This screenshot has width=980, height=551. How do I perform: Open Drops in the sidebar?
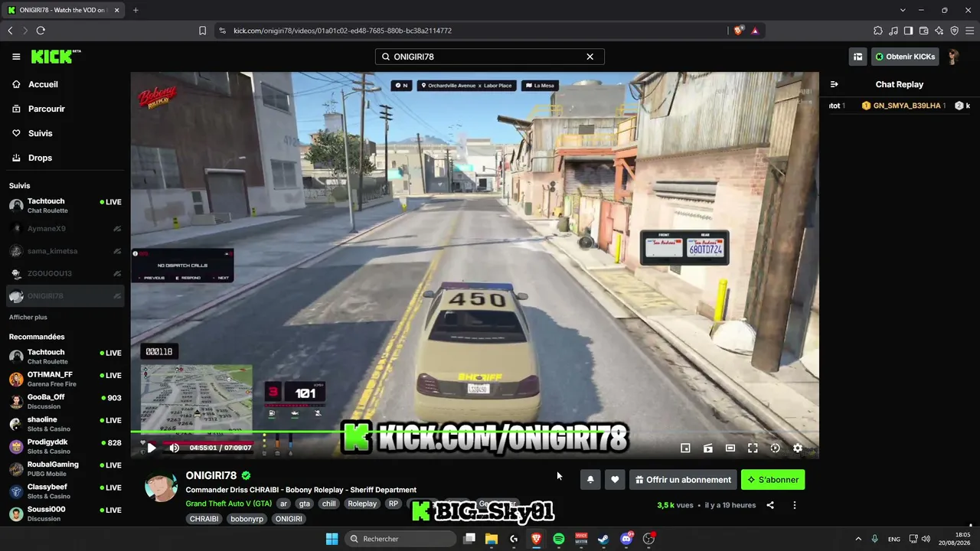click(40, 158)
